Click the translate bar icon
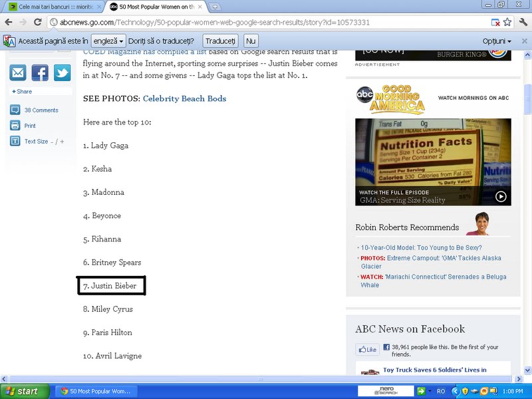This screenshot has width=532, height=399. [9, 41]
